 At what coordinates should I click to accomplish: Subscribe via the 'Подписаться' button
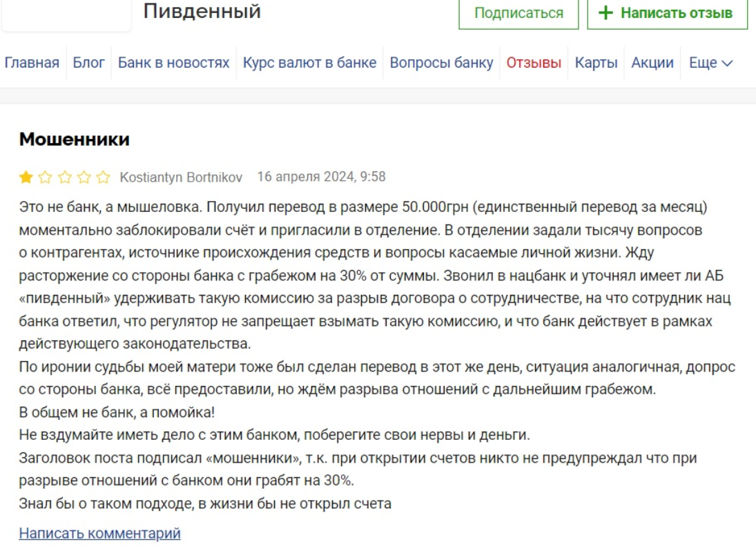[x=518, y=13]
